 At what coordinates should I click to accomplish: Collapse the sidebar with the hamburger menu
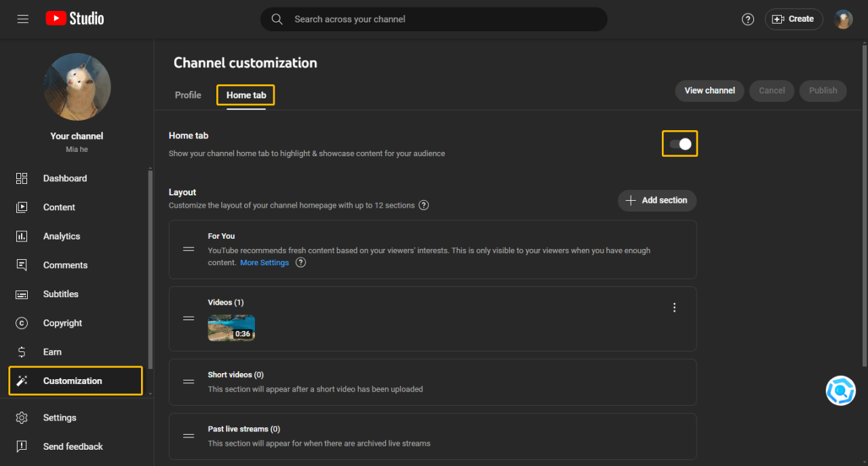[22, 18]
